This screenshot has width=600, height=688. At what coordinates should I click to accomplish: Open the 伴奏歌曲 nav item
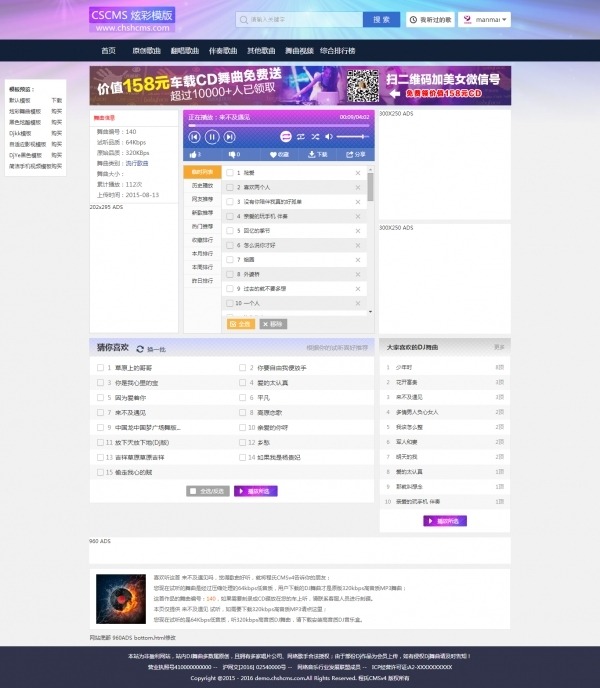point(223,51)
